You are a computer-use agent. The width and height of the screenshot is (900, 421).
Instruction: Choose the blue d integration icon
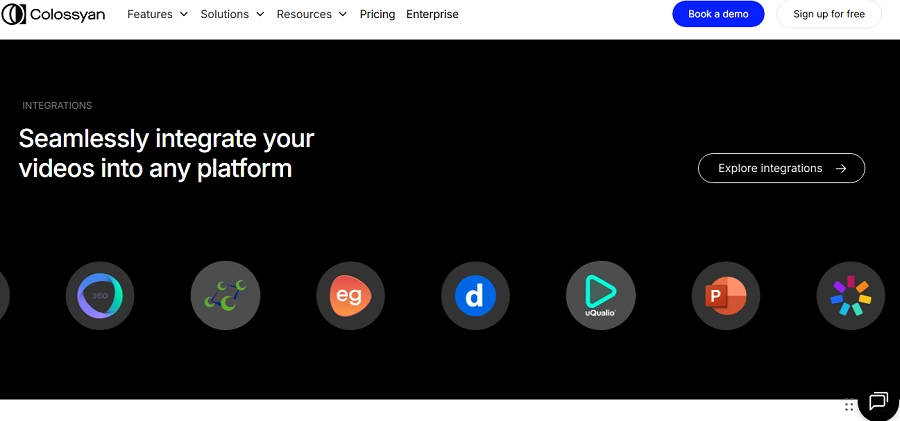475,296
